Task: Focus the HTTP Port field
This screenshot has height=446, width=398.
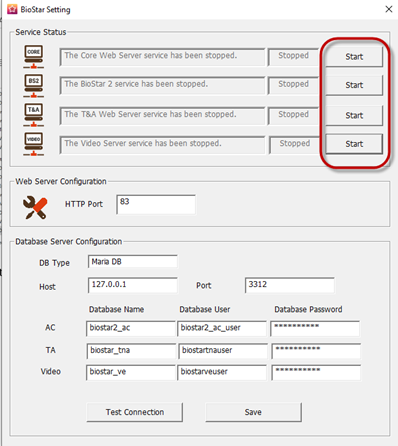Action: (x=156, y=205)
